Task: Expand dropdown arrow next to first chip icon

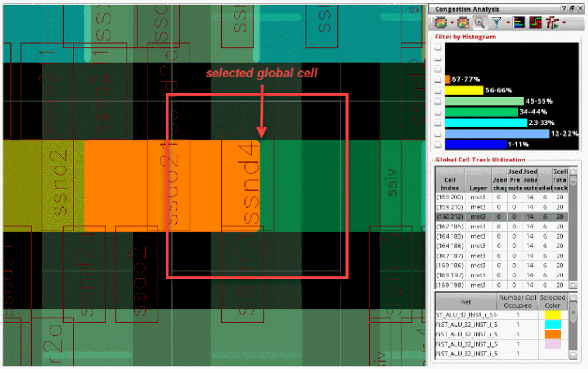Action: 451,24
